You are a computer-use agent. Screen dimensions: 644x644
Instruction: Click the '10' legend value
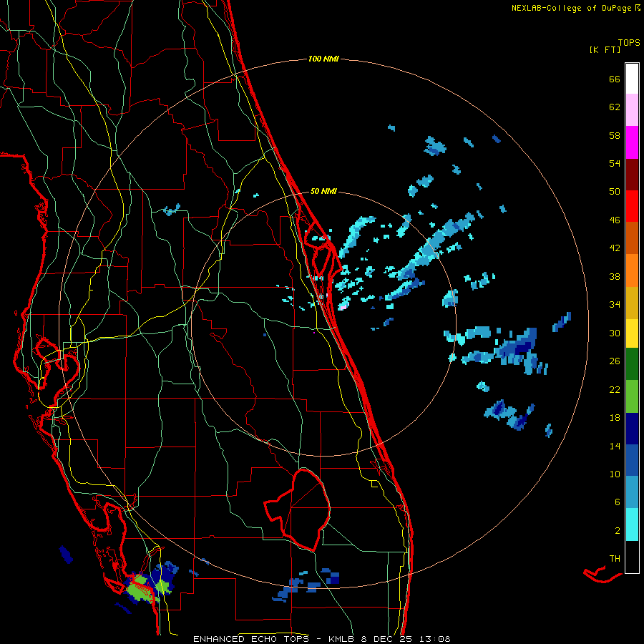pos(615,474)
